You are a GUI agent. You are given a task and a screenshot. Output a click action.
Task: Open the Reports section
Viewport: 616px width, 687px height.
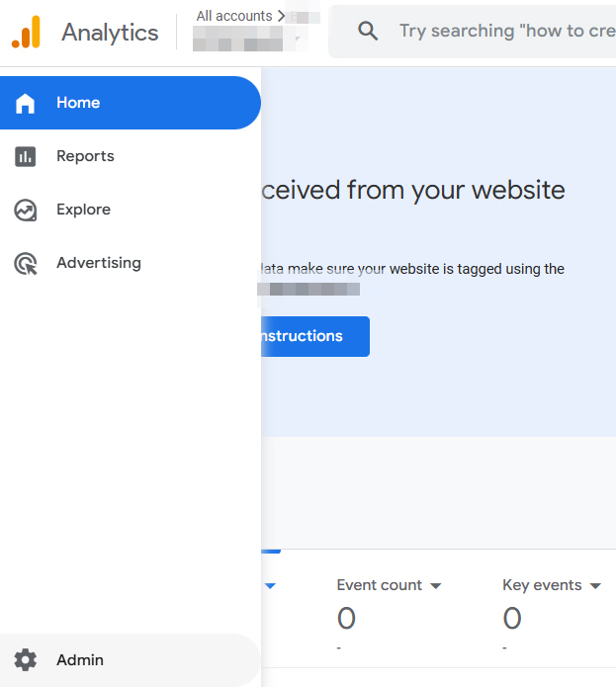[131, 156]
